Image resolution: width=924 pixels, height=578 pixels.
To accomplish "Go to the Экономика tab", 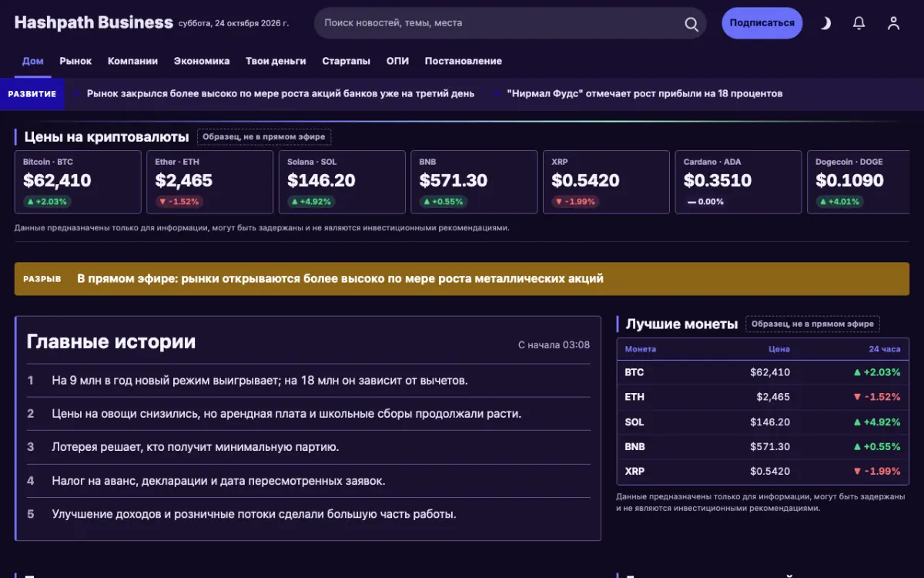I will pyautogui.click(x=202, y=61).
